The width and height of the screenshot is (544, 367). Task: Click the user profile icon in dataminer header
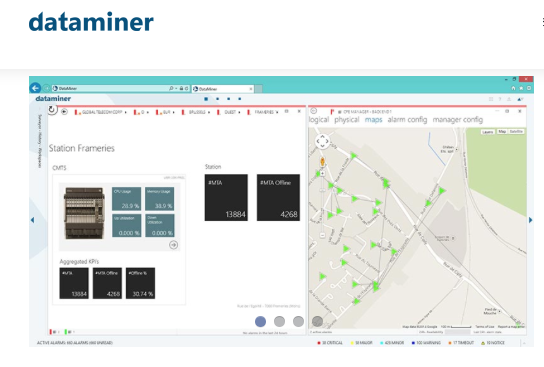tap(510, 99)
